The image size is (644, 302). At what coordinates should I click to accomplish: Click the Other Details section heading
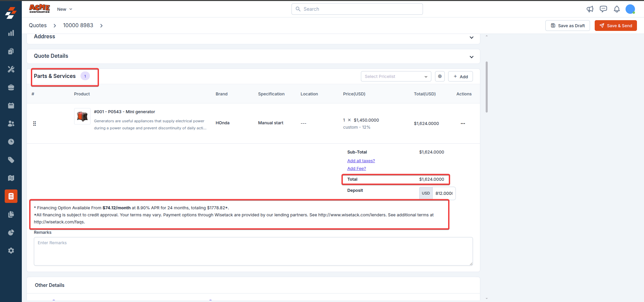[x=50, y=285]
